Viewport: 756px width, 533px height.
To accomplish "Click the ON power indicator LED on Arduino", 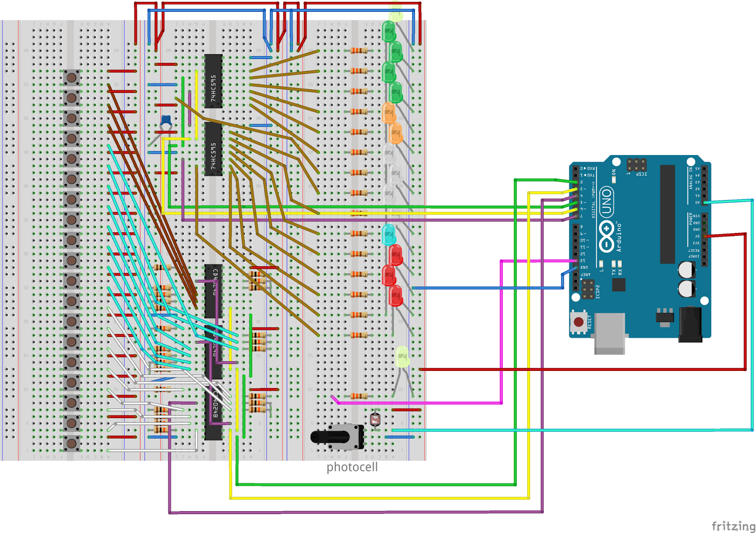I will (614, 180).
